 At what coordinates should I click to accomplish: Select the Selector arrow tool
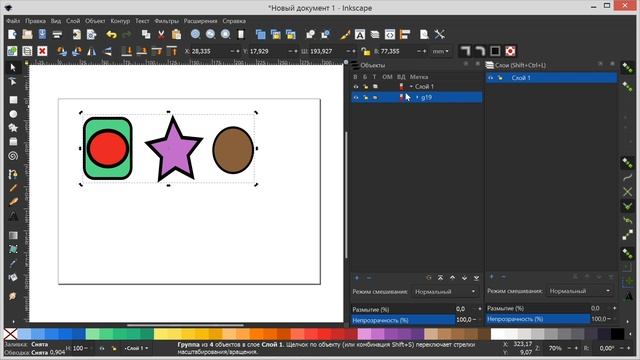[13, 67]
